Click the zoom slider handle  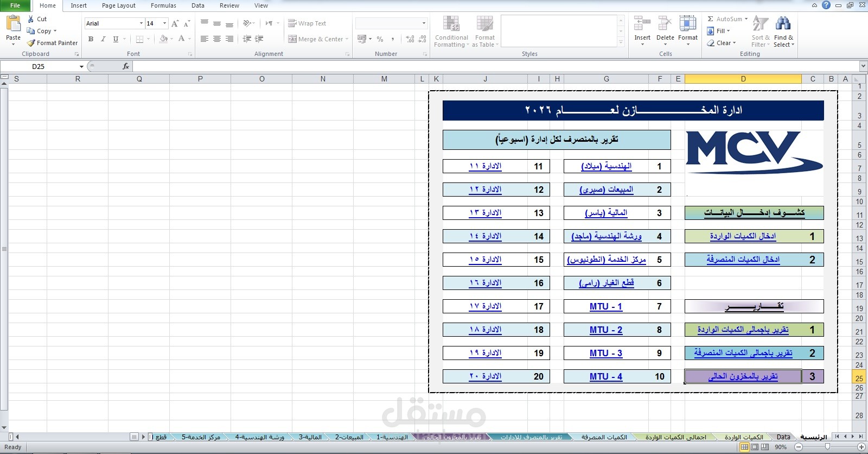click(x=827, y=447)
